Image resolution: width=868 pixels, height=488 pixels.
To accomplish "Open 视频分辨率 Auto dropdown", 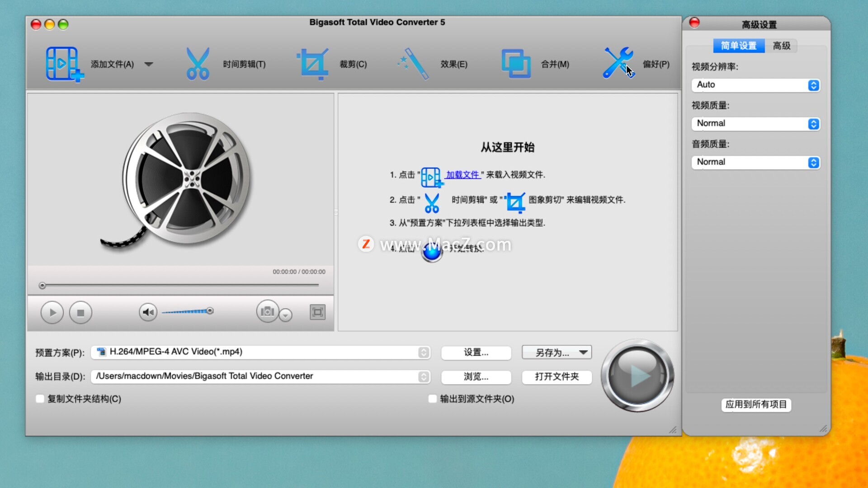I will point(755,85).
